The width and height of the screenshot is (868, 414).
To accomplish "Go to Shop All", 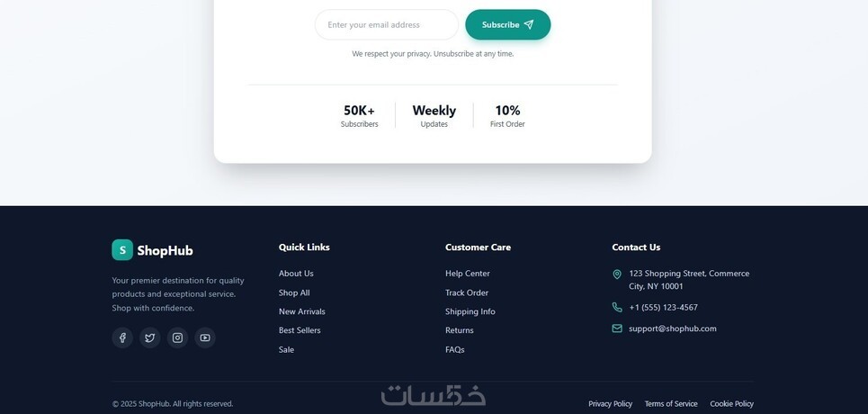I will [294, 292].
